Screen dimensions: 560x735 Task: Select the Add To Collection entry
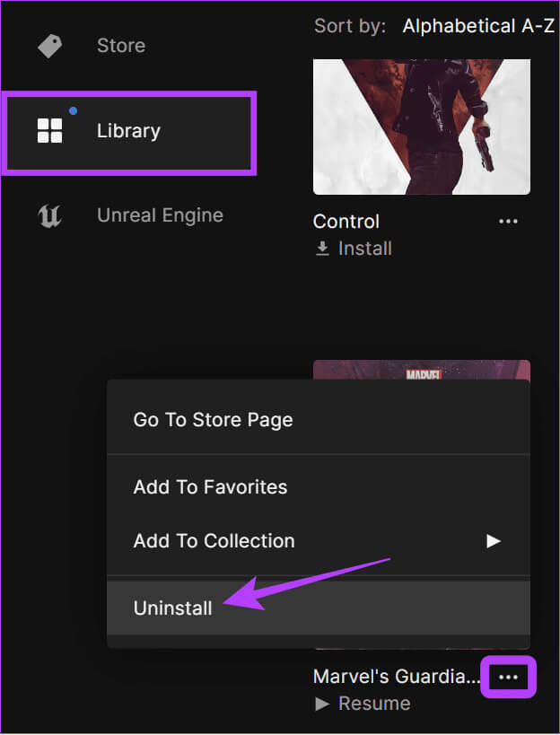click(214, 541)
